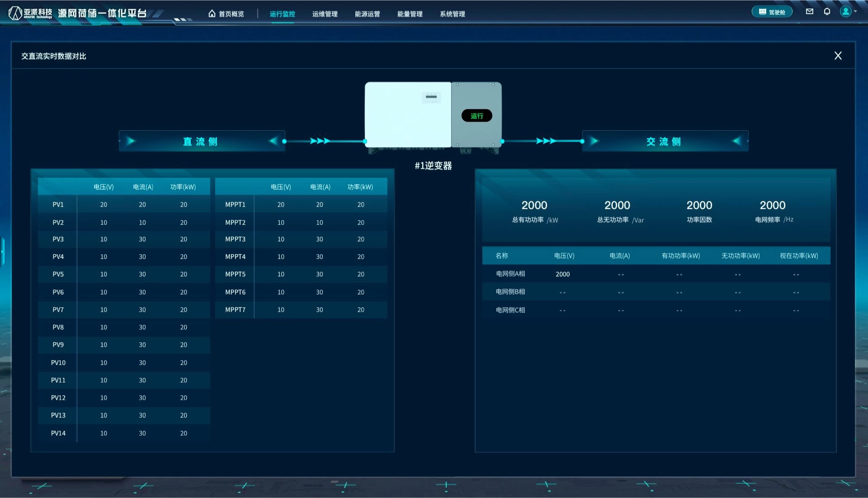This screenshot has height=498, width=868.
Task: Click the 源网荷储一体化平台 title
Action: coord(102,13)
